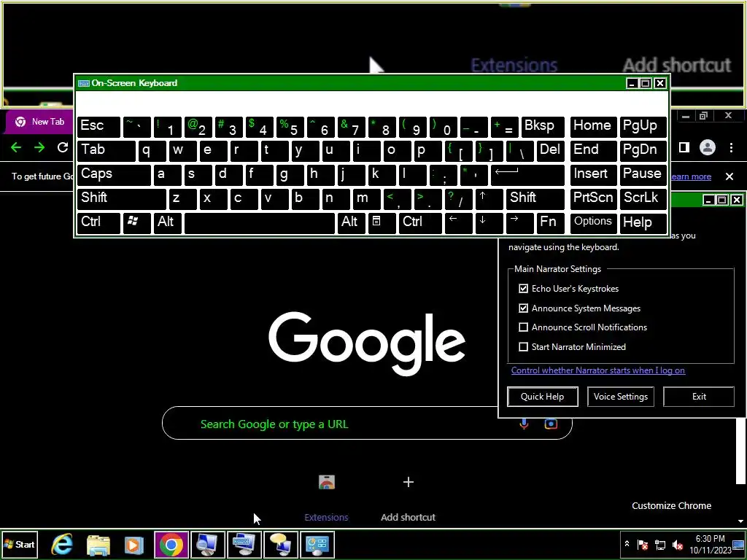This screenshot has width=747, height=560.
Task: Click the Windows logo key on On-Screen Keyboard
Action: (x=136, y=223)
